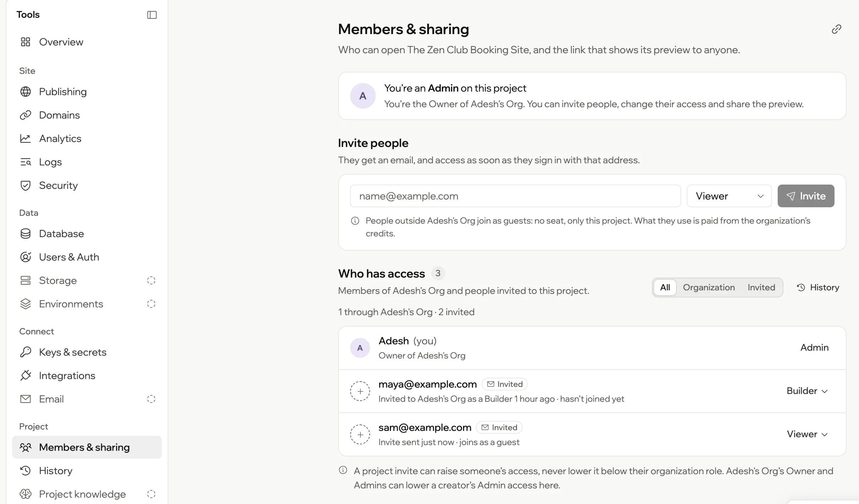Viewport: 859px width, 504px height.
Task: Click the Security shield icon
Action: click(x=26, y=185)
